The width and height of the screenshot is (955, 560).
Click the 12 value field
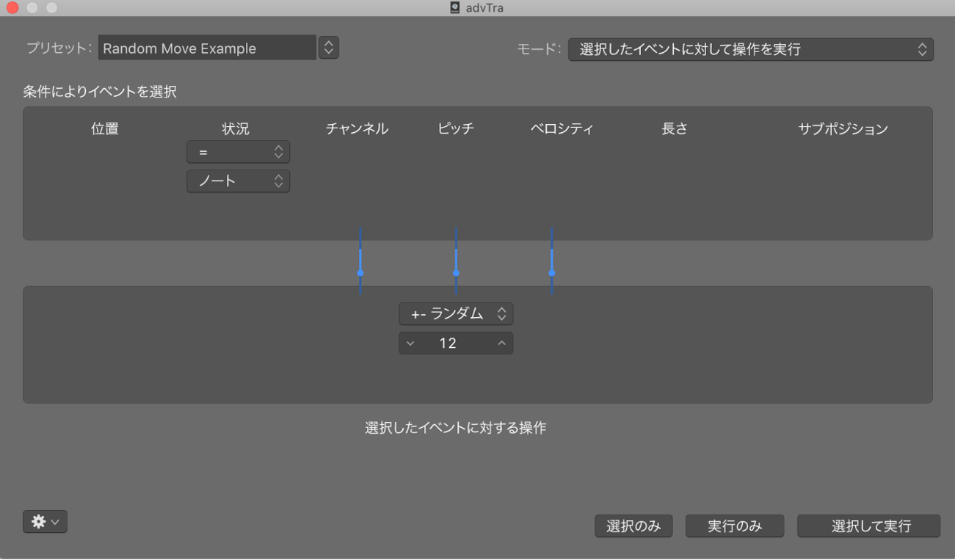coord(456,343)
